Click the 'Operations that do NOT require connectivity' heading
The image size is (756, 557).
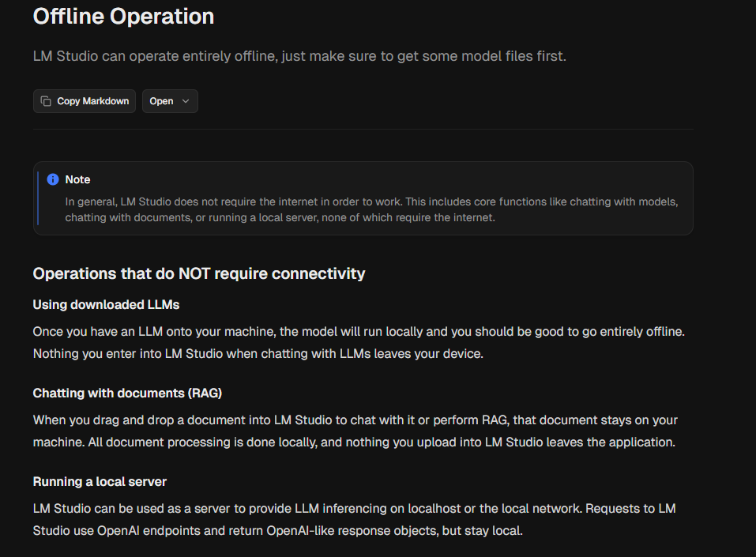(x=199, y=273)
